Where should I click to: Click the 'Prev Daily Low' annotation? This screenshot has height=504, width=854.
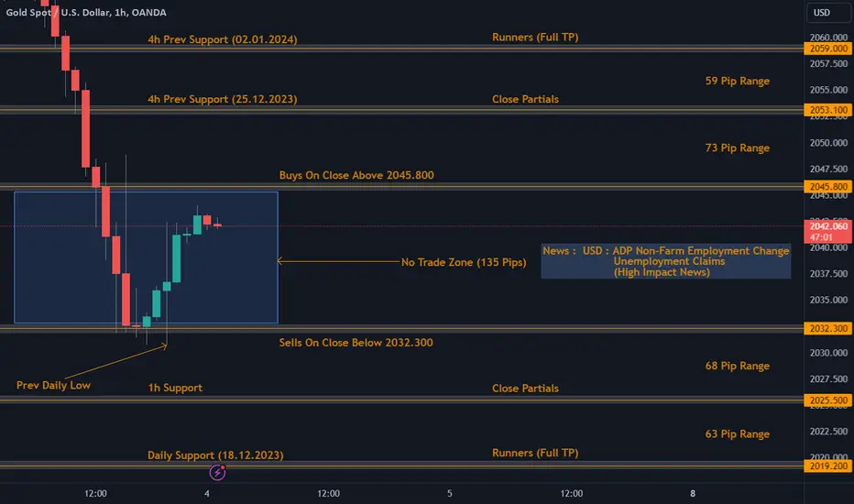(x=53, y=385)
